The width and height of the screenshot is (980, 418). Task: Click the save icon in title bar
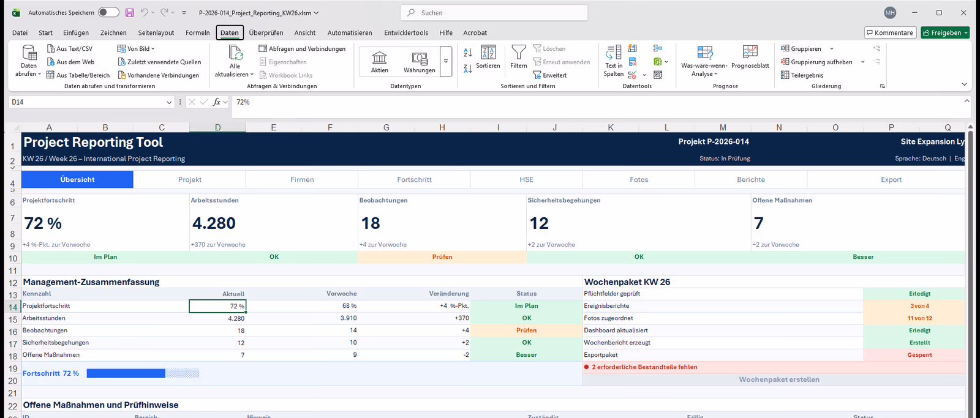[x=129, y=12]
